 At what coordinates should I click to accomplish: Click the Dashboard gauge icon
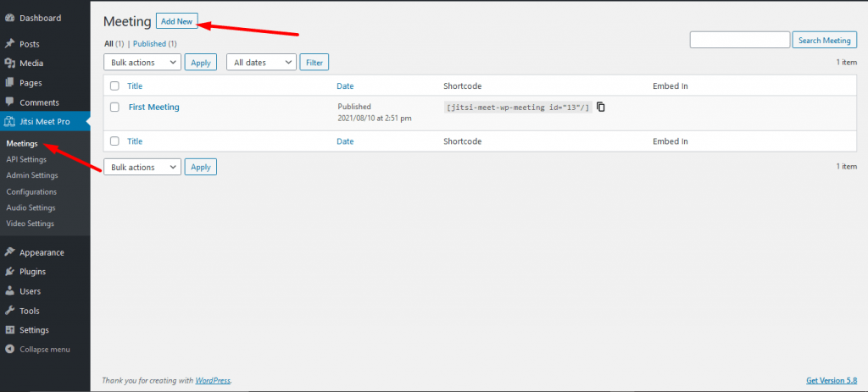[x=9, y=19]
